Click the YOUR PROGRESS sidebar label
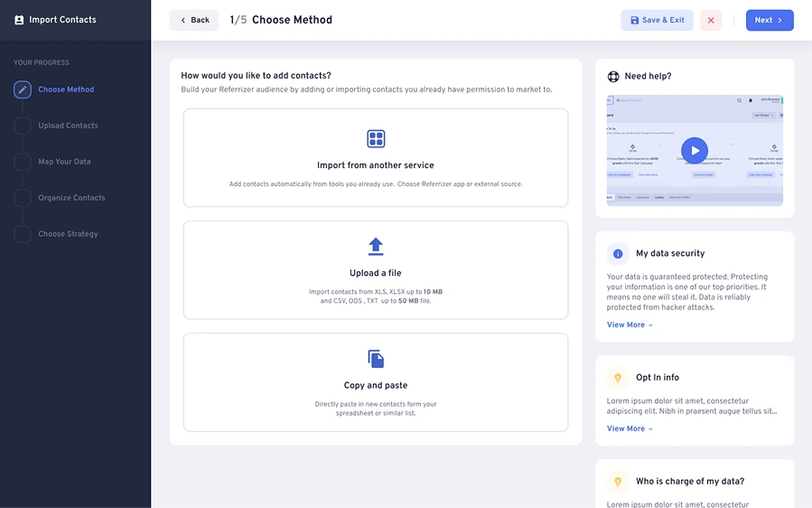The height and width of the screenshot is (508, 812). click(42, 62)
